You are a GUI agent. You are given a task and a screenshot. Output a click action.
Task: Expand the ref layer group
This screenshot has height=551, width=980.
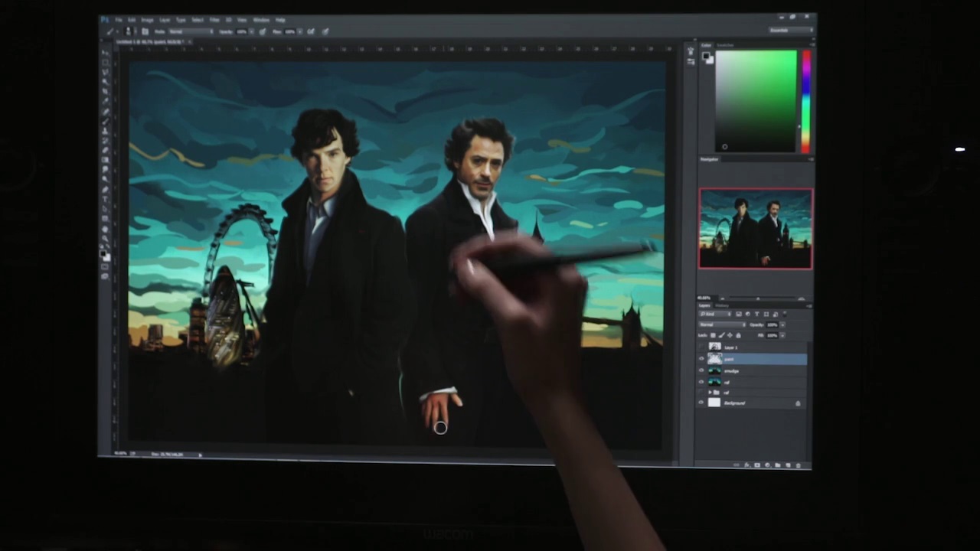coord(710,393)
